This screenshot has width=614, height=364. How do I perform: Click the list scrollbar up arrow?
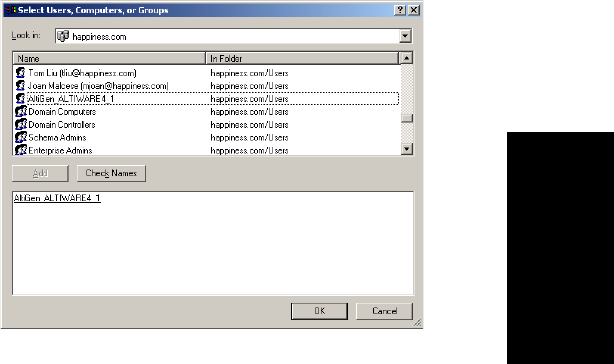(407, 58)
